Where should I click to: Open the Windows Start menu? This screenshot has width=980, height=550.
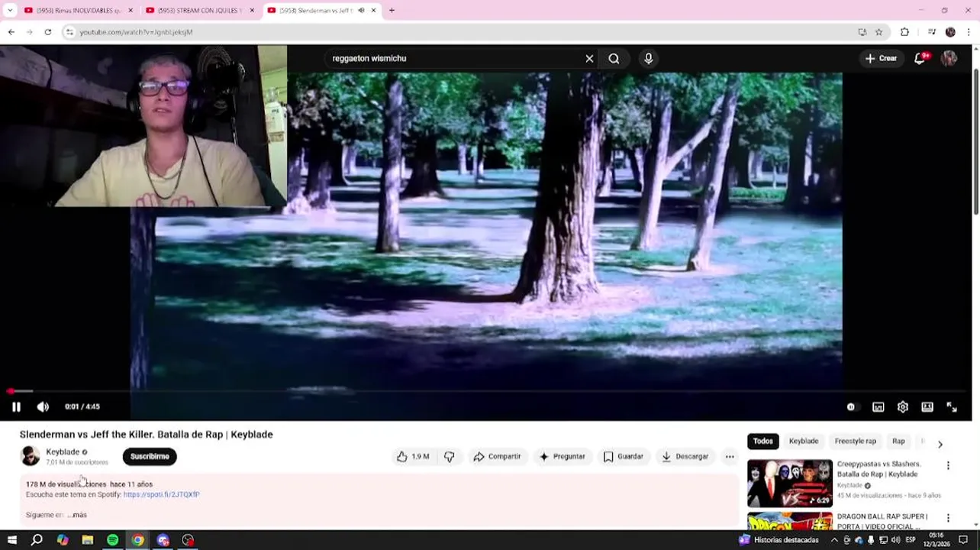(11, 540)
